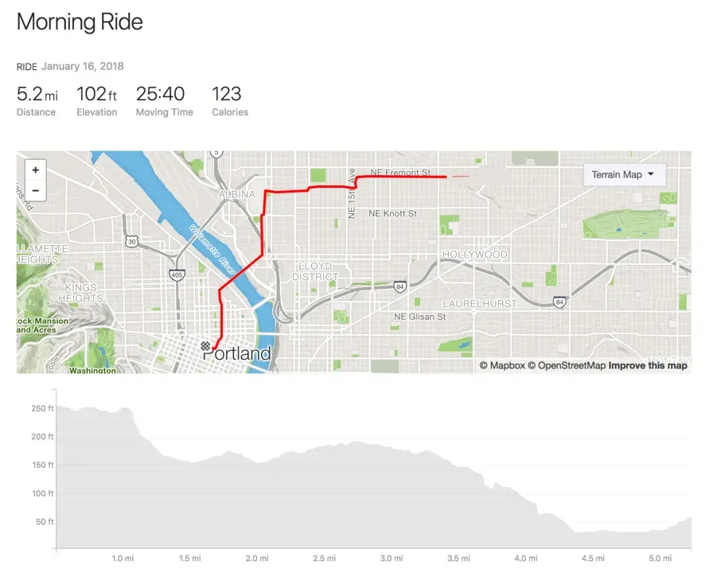This screenshot has height=588, width=705.
Task: Zoom in on the ride map
Action: click(x=35, y=169)
